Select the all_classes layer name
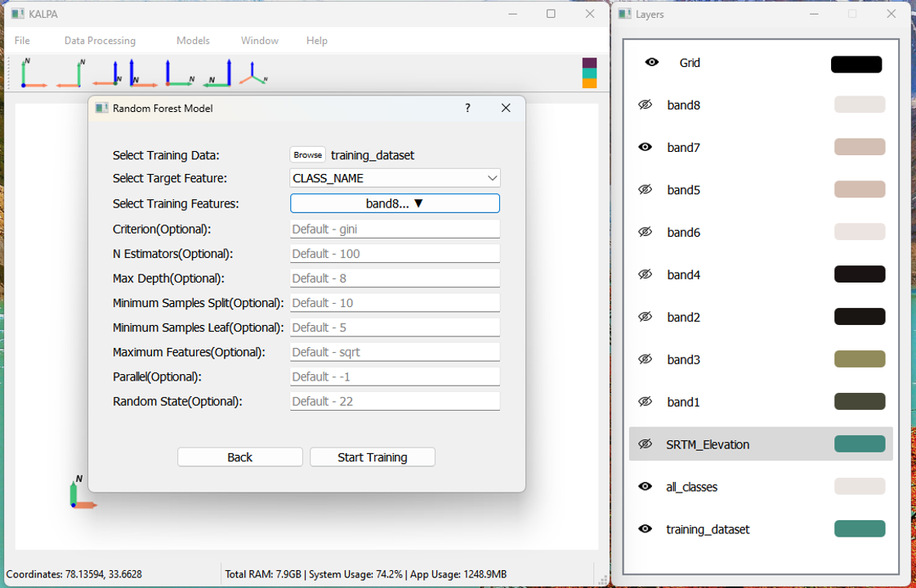The height and width of the screenshot is (588, 916). click(691, 487)
